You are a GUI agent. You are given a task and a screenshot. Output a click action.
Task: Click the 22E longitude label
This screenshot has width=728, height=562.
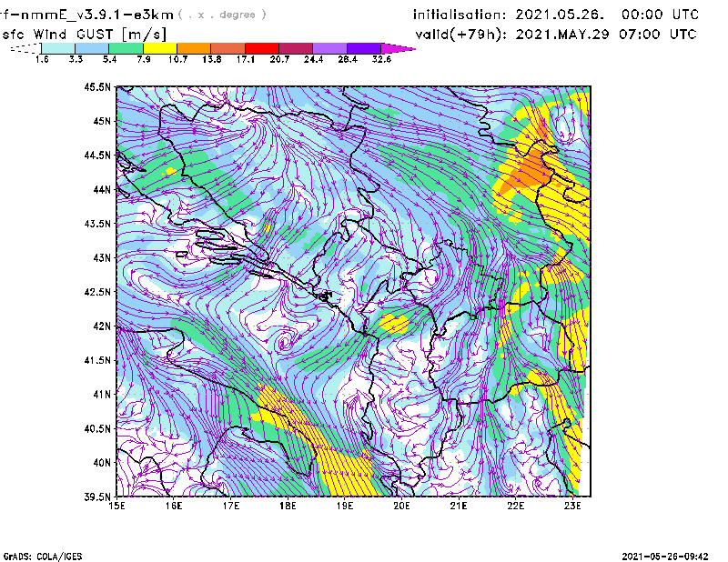[516, 506]
